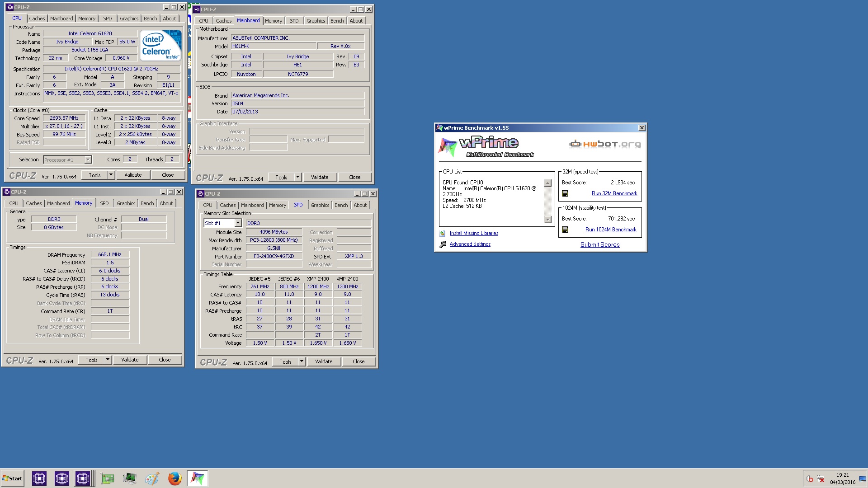Click the taskbar clock showing 19:21
Screen dimensions: 868x488
pyautogui.click(x=843, y=475)
